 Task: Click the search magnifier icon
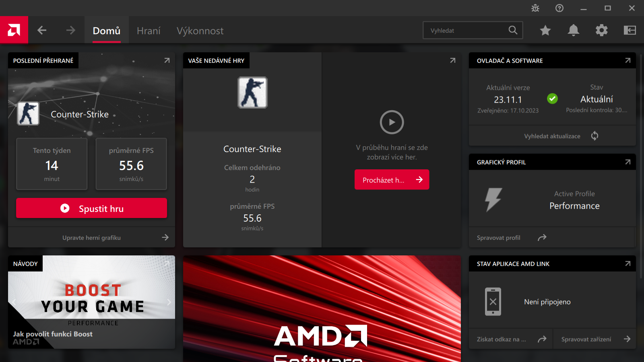tap(513, 30)
